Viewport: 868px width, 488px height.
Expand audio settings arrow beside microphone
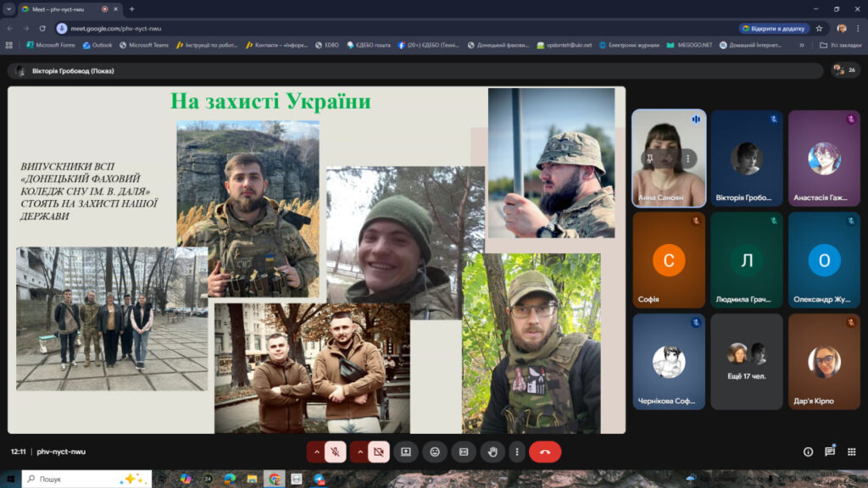pyautogui.click(x=316, y=452)
